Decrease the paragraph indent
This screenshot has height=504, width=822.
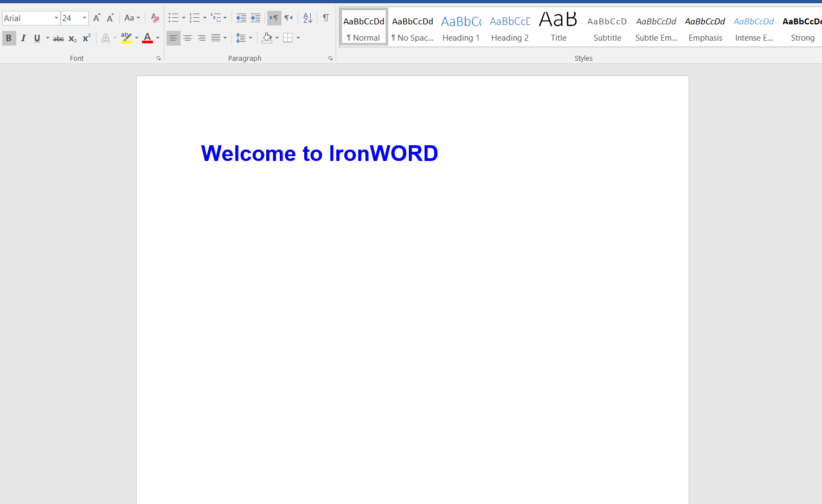point(241,18)
